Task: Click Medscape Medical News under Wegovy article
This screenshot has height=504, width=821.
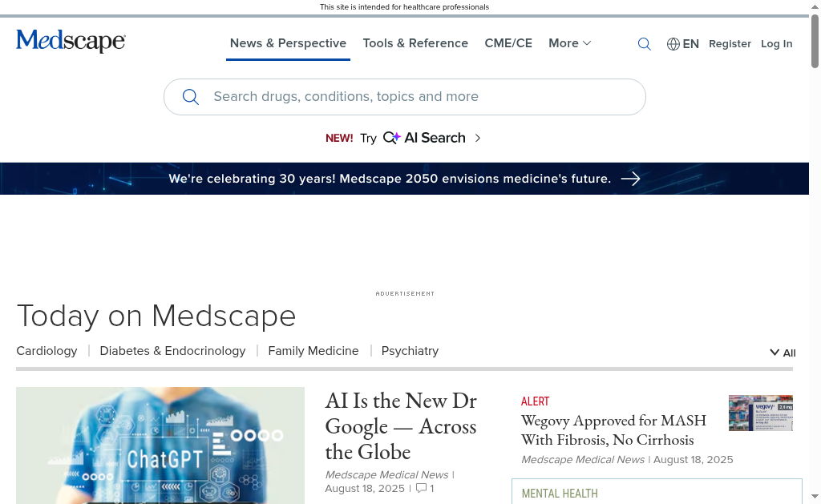Action: coord(583,459)
